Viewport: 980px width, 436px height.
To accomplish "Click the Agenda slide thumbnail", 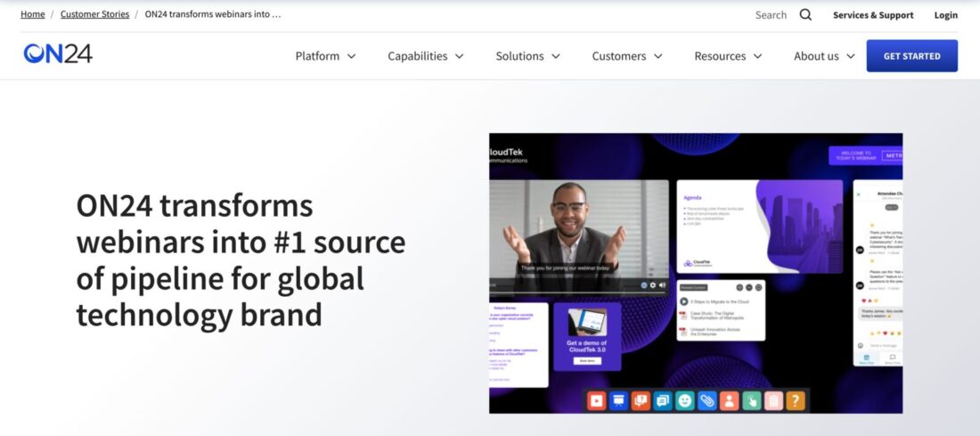I will 759,226.
